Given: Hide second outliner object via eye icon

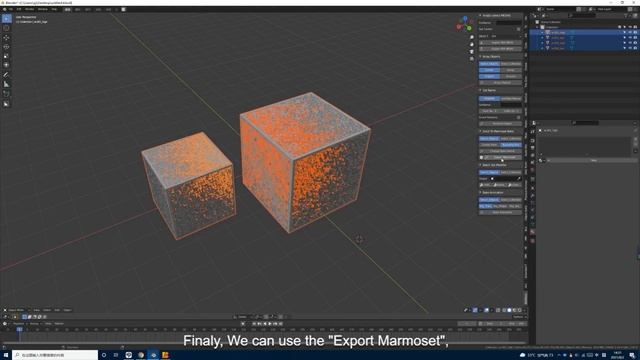Looking at the screenshot, I should point(630,38).
